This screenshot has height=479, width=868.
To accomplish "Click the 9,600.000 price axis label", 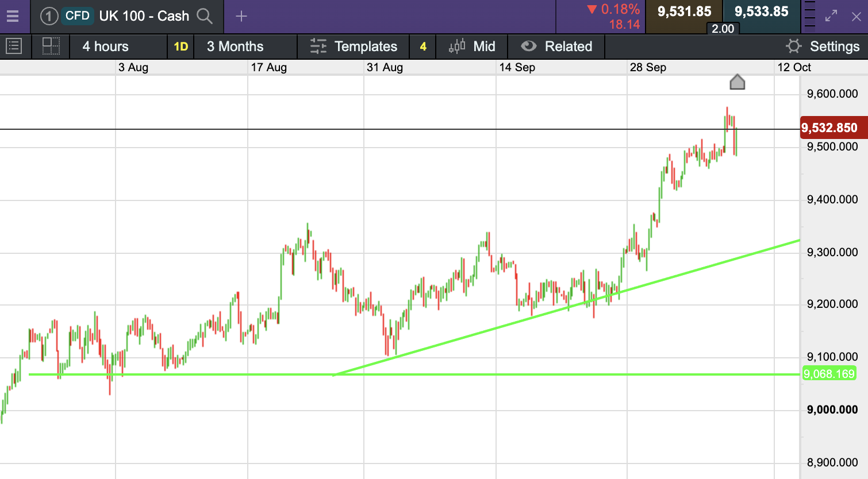I will [x=832, y=94].
